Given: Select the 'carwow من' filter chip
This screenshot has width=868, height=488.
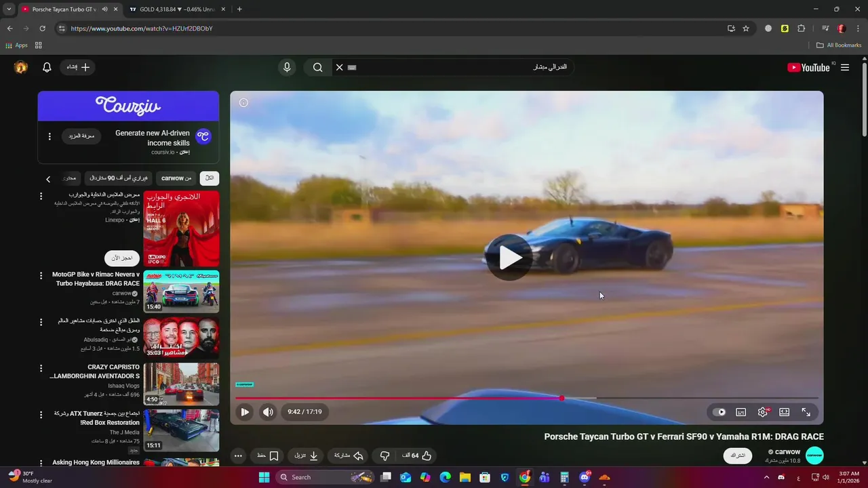Looking at the screenshot, I should [176, 178].
